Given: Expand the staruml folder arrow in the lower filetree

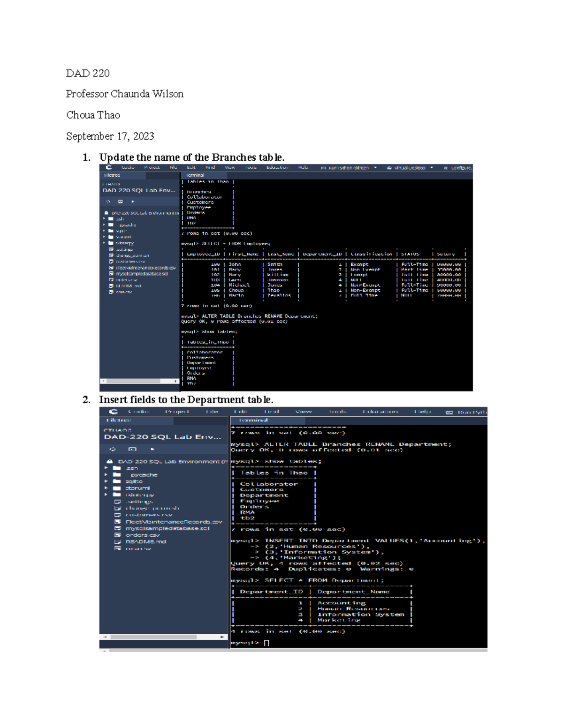Looking at the screenshot, I should click(106, 488).
